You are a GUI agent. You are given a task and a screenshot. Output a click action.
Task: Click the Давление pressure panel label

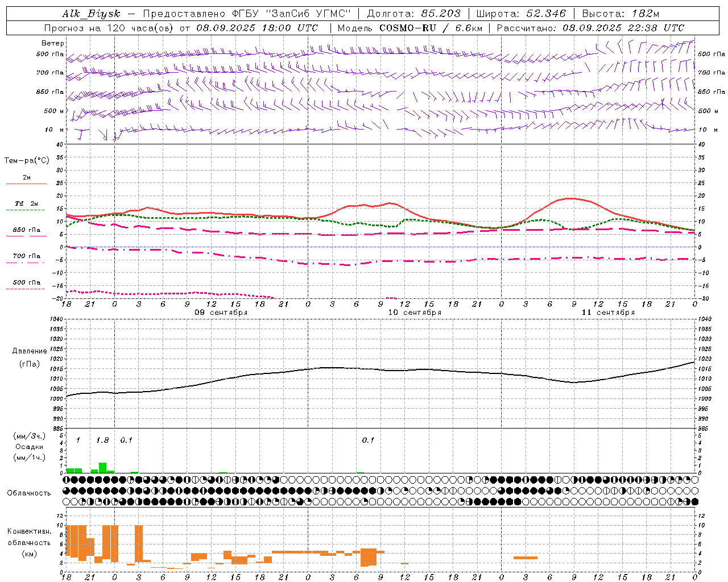point(29,351)
